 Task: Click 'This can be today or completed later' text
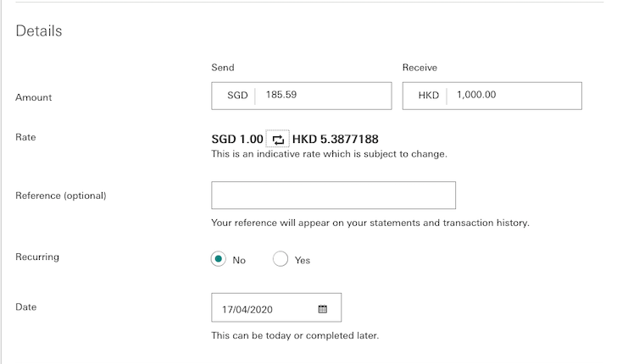tap(295, 336)
